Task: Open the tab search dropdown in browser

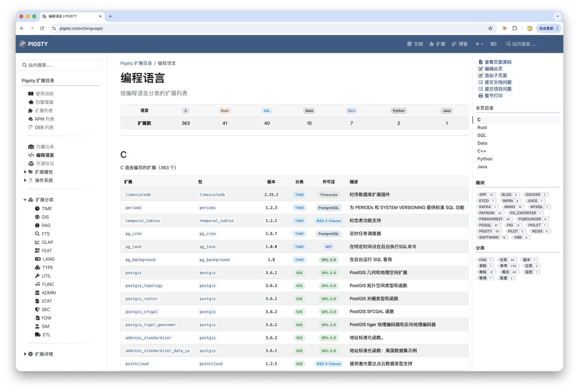Action: coord(557,16)
